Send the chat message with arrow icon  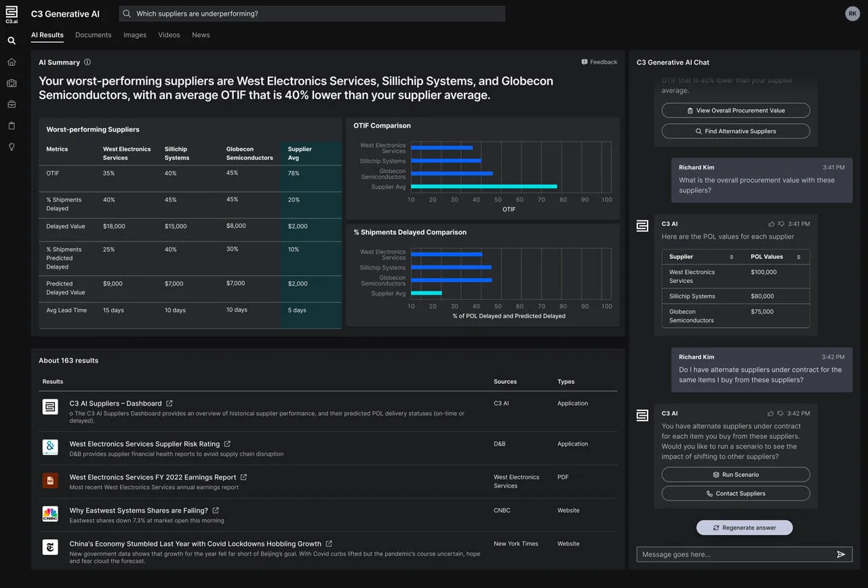(841, 555)
